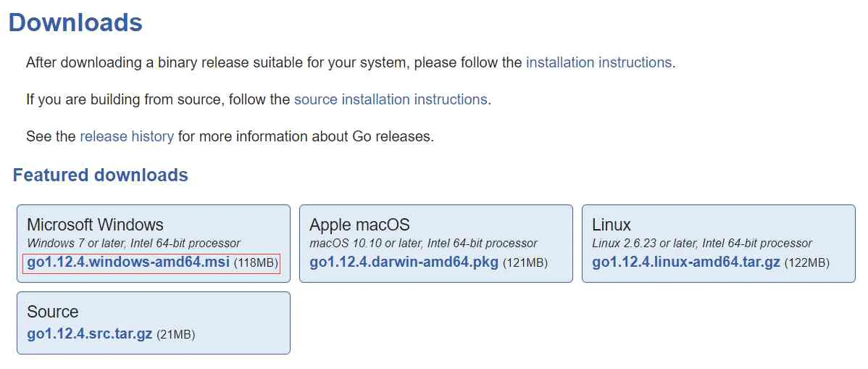Click the 21MB size label
The width and height of the screenshot is (868, 369).
(x=176, y=335)
